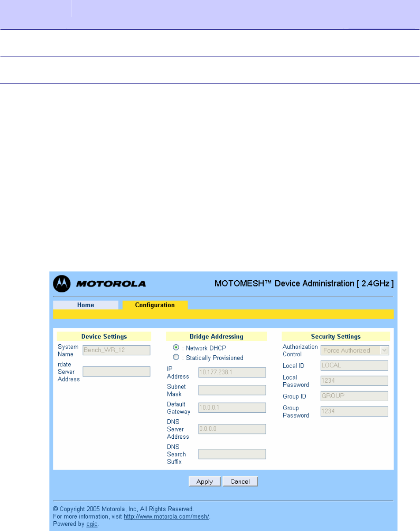Focus the rdate Server Address field

(x=116, y=372)
